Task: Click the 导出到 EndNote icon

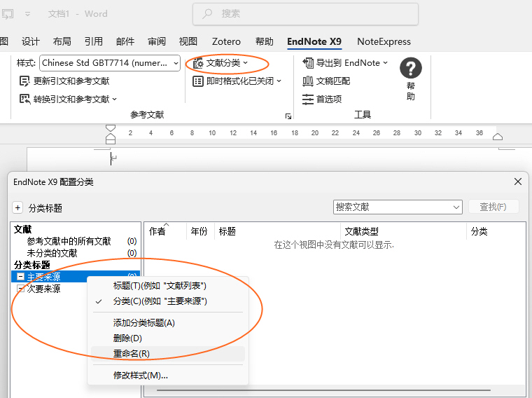Action: point(308,63)
